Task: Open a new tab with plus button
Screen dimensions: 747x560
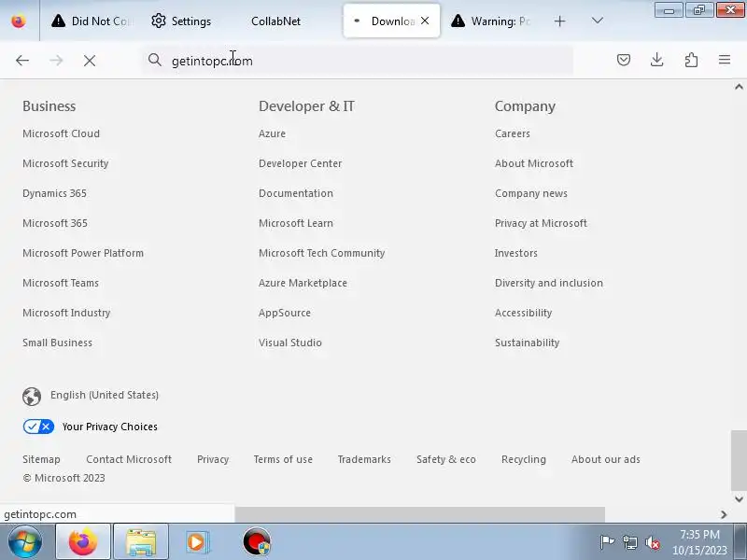Action: [x=560, y=21]
